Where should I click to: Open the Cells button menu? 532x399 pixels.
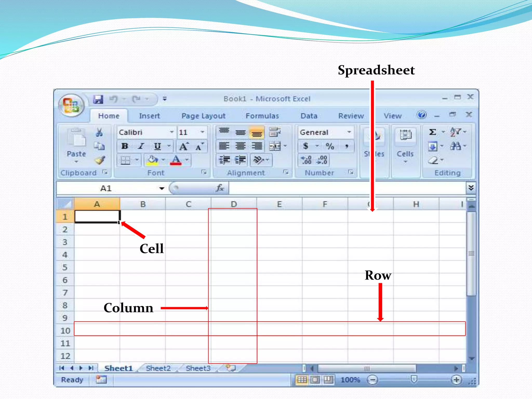(405, 145)
